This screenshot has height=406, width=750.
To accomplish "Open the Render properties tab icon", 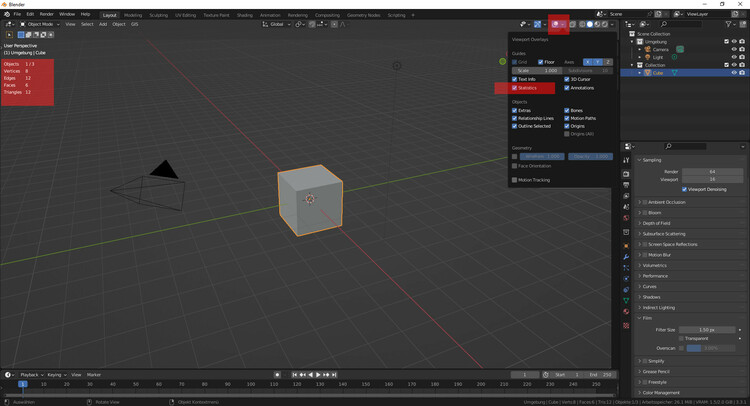I will (x=626, y=174).
